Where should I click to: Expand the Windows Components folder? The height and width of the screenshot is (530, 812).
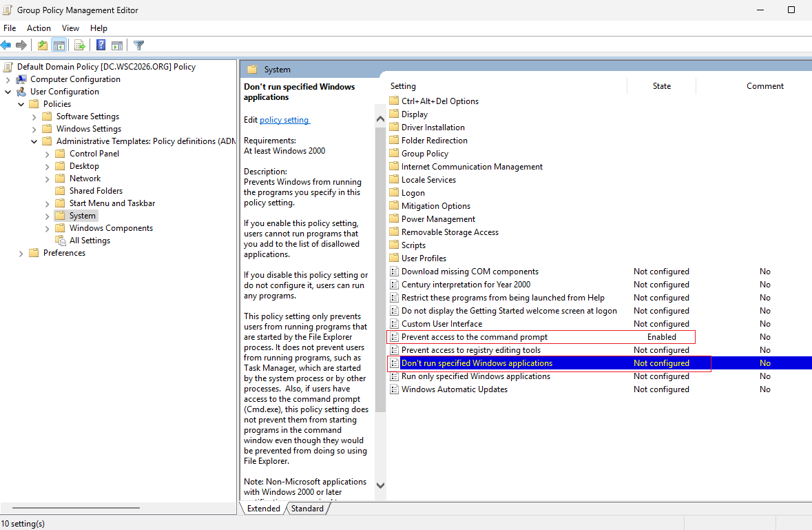47,229
